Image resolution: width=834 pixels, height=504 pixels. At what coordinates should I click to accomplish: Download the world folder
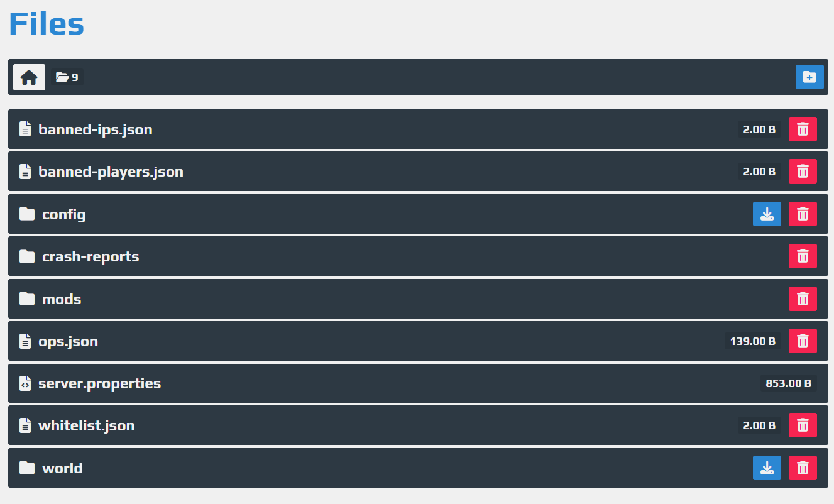pos(767,468)
